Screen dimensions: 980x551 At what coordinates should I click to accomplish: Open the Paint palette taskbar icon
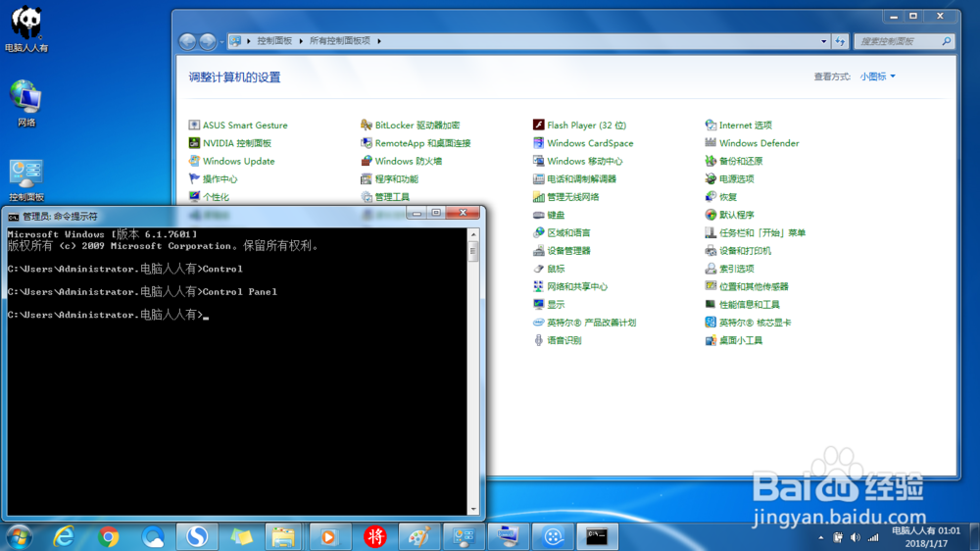[x=418, y=536]
